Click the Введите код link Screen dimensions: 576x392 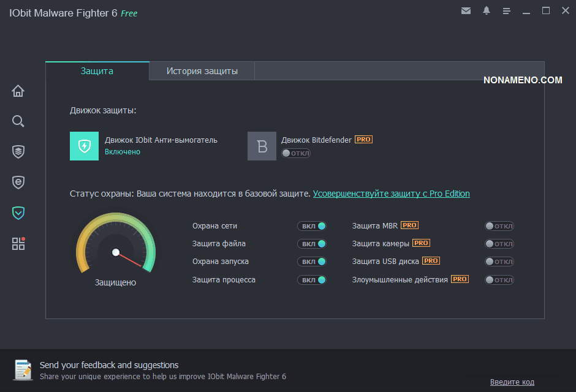(512, 382)
